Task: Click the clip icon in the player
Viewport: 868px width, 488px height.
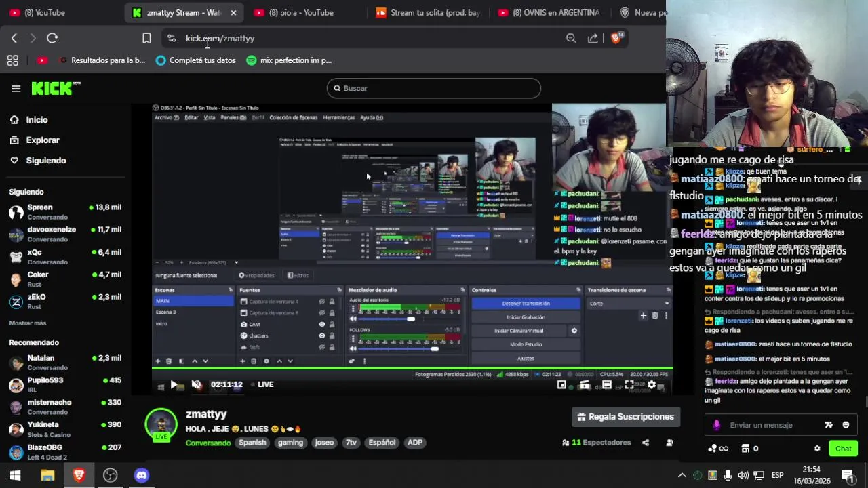Action: (x=585, y=384)
